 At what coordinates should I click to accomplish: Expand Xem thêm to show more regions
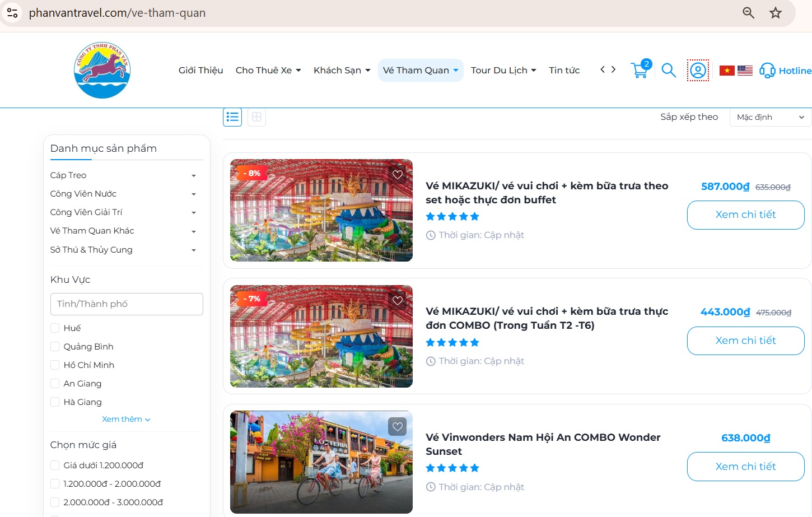pyautogui.click(x=125, y=418)
